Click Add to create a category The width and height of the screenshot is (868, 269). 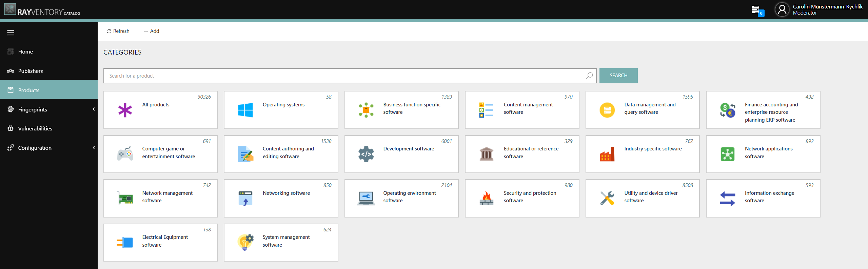click(x=151, y=31)
